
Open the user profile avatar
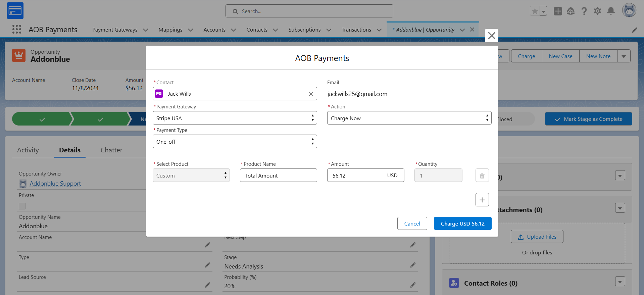click(x=629, y=10)
